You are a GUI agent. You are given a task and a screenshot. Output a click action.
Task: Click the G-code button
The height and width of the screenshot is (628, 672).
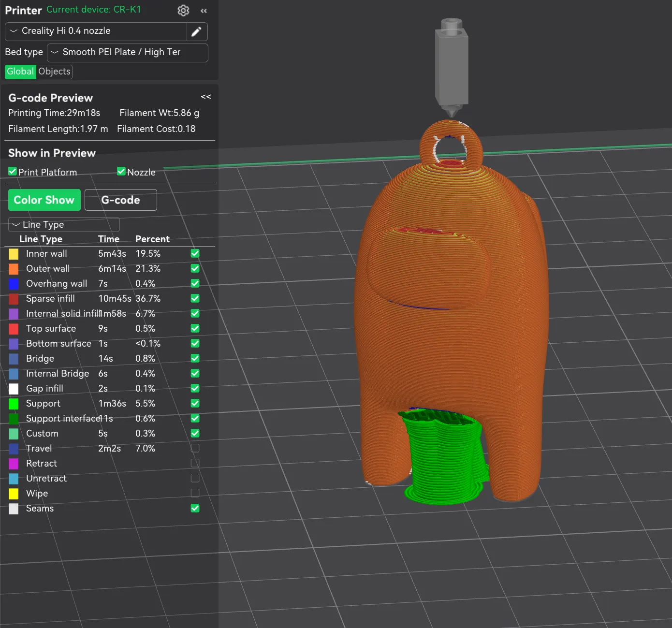coord(120,200)
